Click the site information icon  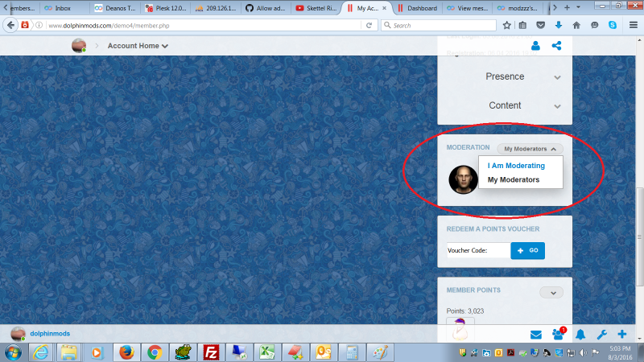pyautogui.click(x=39, y=26)
